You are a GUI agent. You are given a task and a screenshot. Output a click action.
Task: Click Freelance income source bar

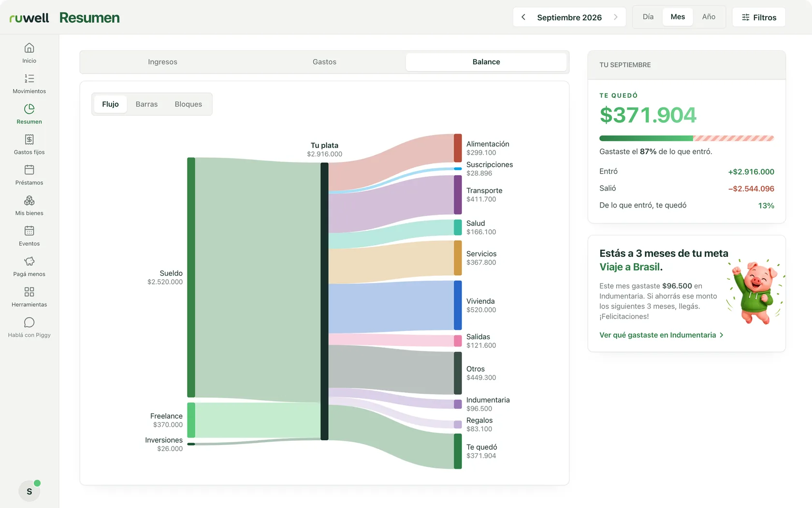click(x=191, y=420)
